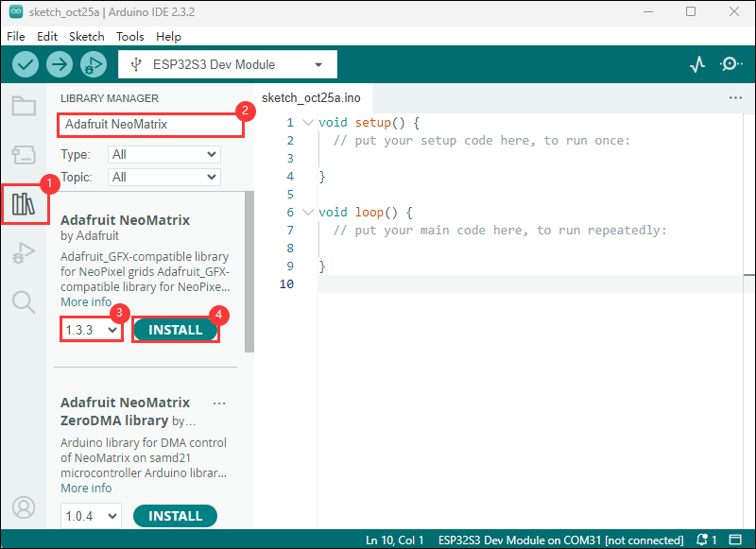
Task: Open the editor tab more-options ellipsis
Action: coord(735,98)
